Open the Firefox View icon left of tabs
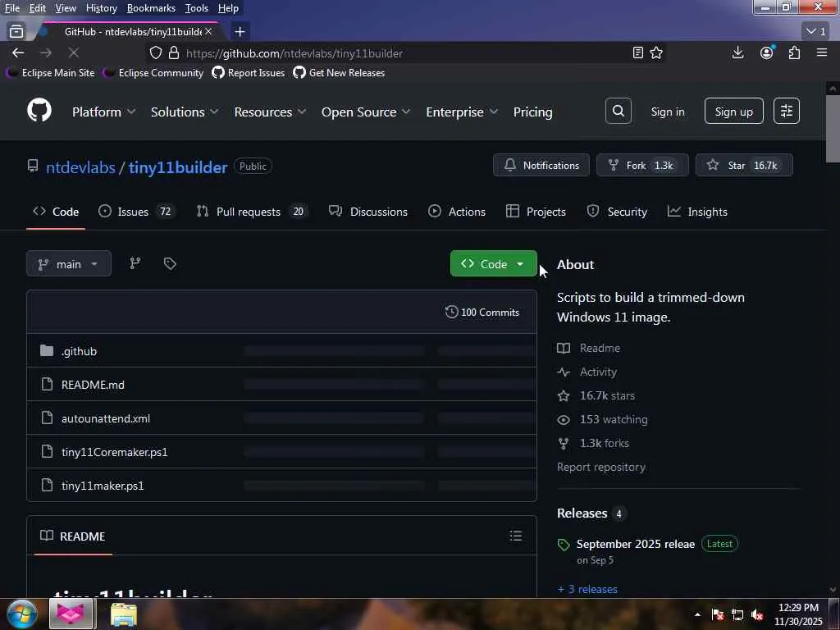The width and height of the screenshot is (840, 630). [x=16, y=32]
